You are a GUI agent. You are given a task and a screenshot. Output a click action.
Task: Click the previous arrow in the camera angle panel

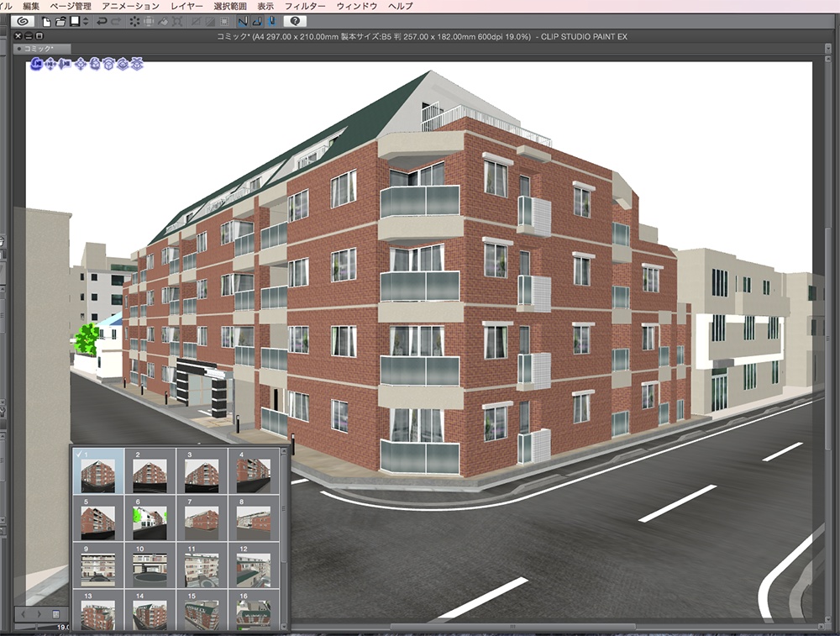point(23,613)
